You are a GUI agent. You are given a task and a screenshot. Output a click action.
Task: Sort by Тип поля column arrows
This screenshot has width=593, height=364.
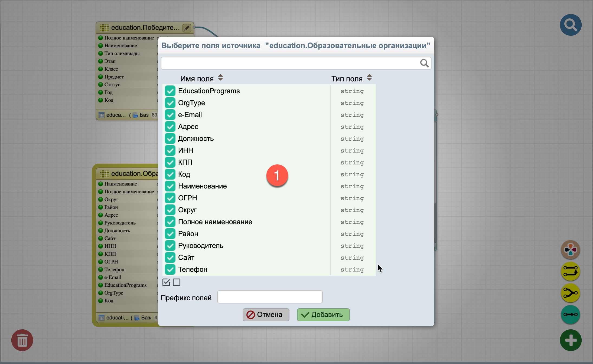369,78
